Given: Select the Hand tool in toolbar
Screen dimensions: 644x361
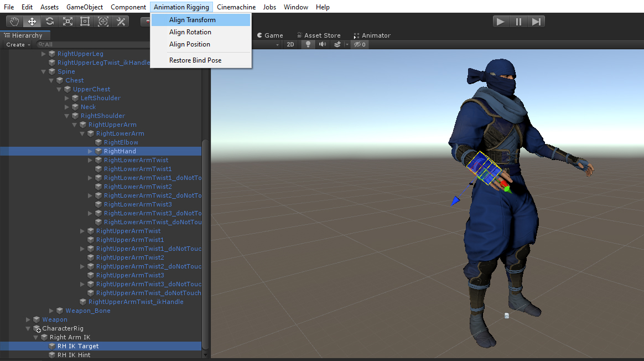Looking at the screenshot, I should click(14, 22).
